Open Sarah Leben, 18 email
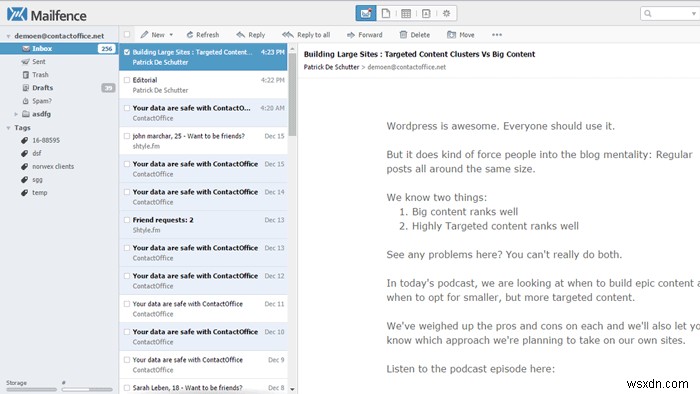 pos(203,387)
